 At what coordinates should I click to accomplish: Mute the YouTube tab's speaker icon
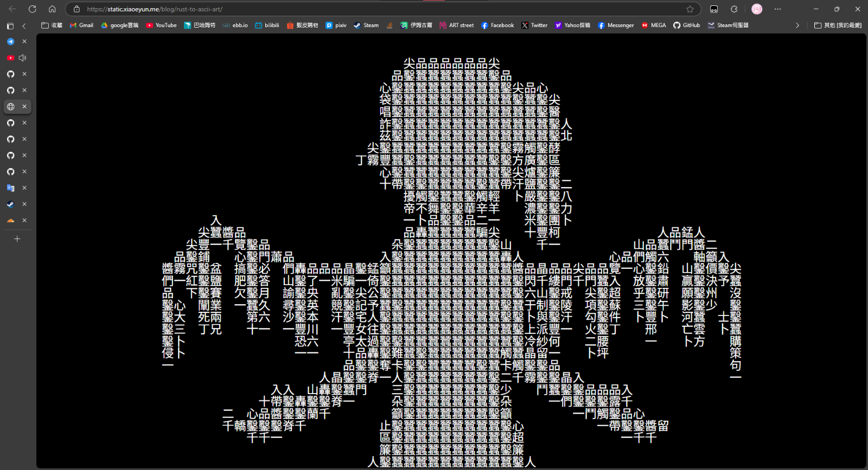(23, 58)
